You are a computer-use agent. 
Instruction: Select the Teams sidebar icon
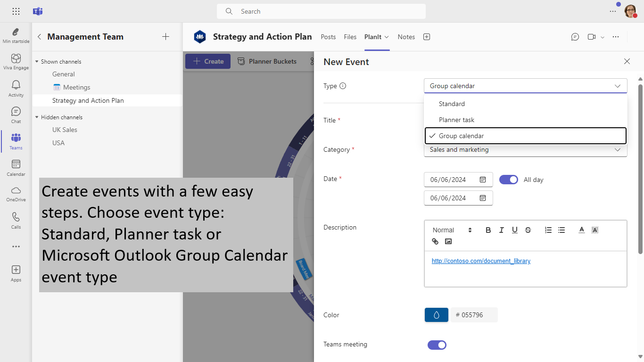16,141
